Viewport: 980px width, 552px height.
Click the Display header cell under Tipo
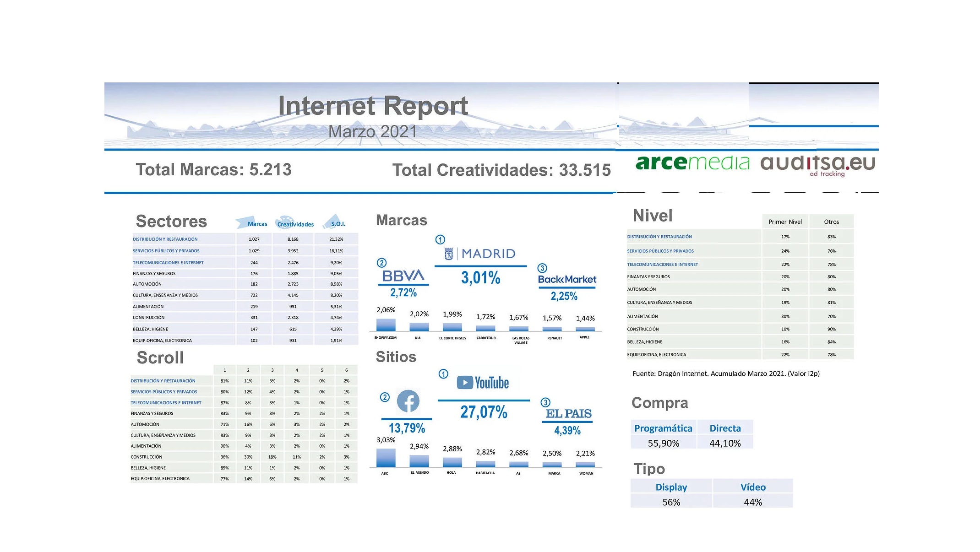click(x=671, y=487)
